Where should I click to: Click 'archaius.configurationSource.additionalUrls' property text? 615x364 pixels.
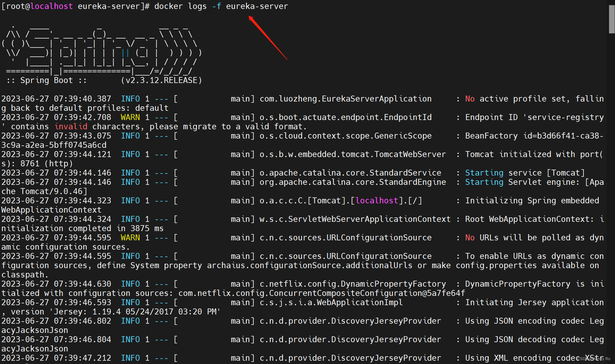(x=309, y=265)
